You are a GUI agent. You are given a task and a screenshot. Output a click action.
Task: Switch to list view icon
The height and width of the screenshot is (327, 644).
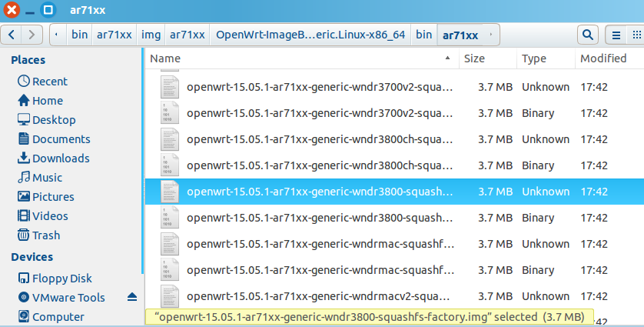click(616, 35)
